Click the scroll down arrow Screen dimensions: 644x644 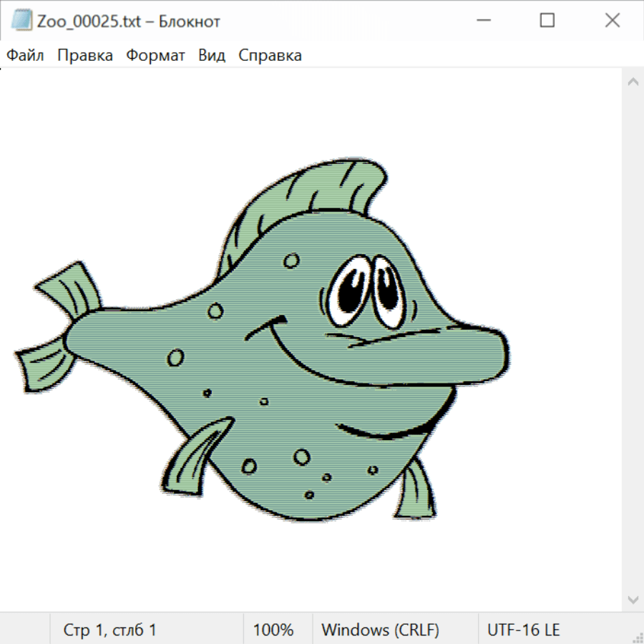click(633, 599)
